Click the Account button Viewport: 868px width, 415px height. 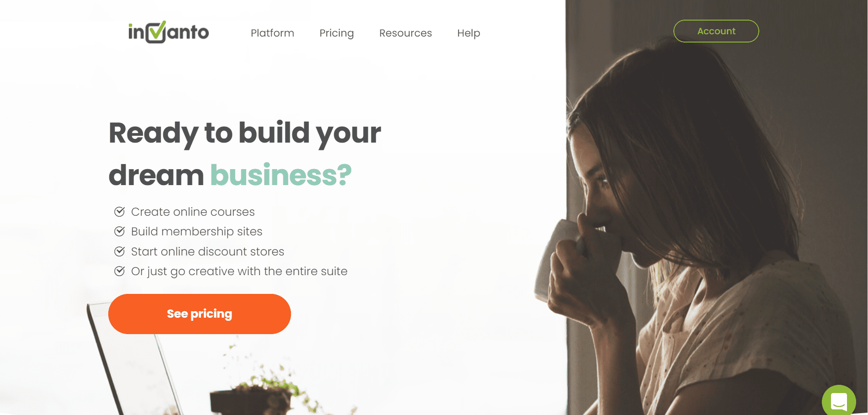pos(716,31)
